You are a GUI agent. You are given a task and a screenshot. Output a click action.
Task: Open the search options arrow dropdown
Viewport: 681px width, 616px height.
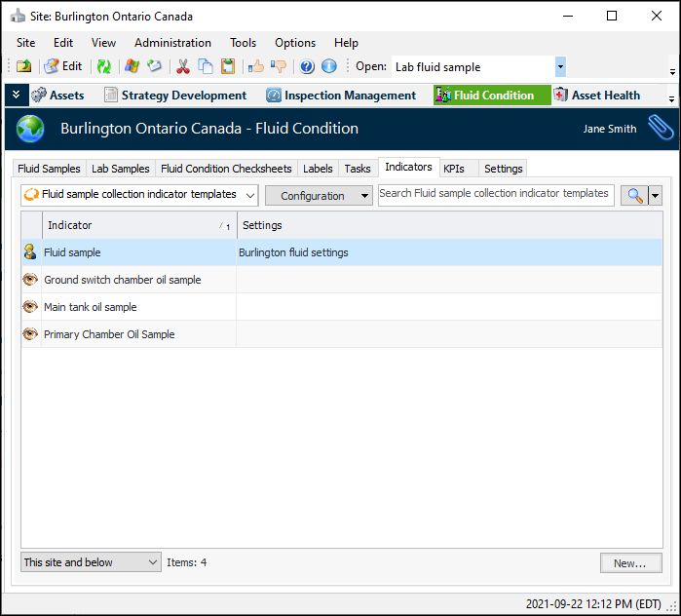[x=656, y=196]
